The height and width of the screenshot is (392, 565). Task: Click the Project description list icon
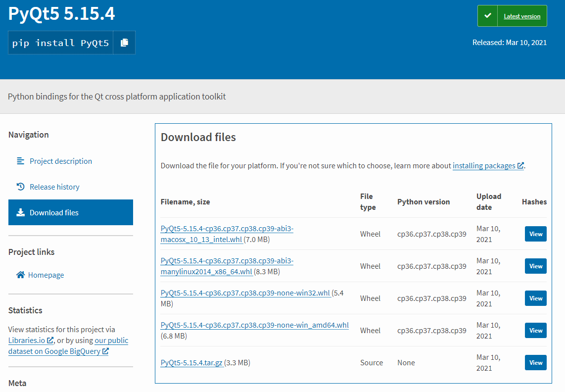coord(21,161)
